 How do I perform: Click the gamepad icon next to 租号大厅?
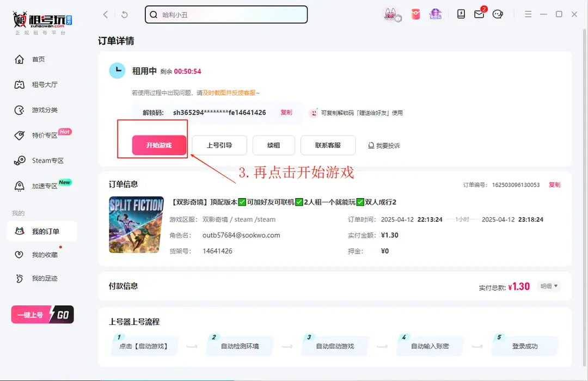click(x=19, y=85)
